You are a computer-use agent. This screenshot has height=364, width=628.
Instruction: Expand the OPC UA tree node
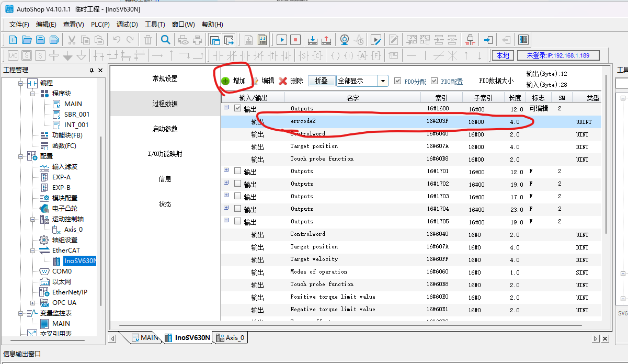pos(32,303)
